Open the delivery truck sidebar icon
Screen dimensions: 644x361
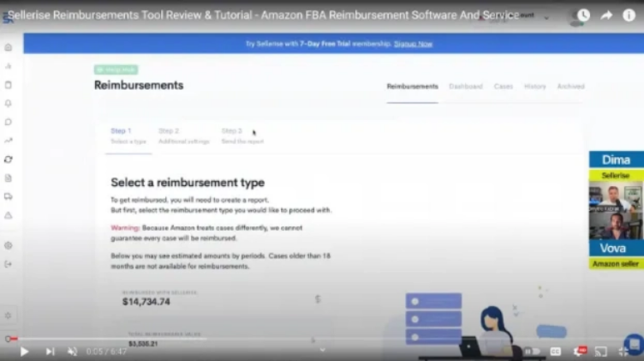point(9,196)
